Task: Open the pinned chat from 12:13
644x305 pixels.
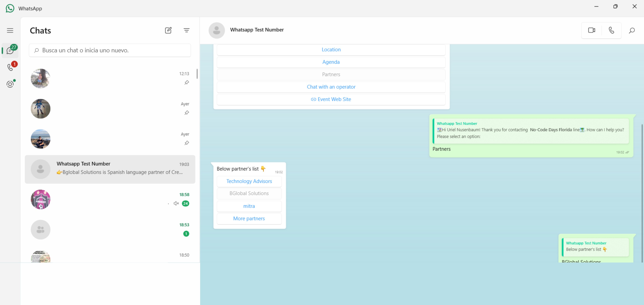Action: click(110, 78)
